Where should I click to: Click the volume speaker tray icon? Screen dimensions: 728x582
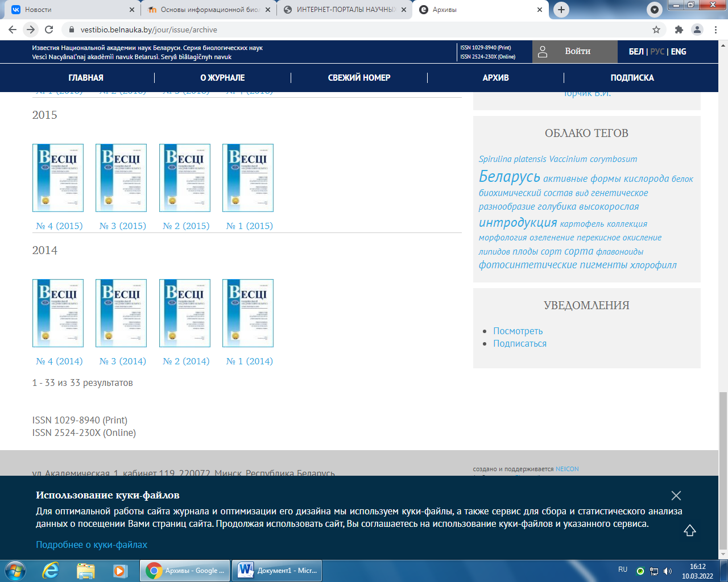click(x=667, y=571)
